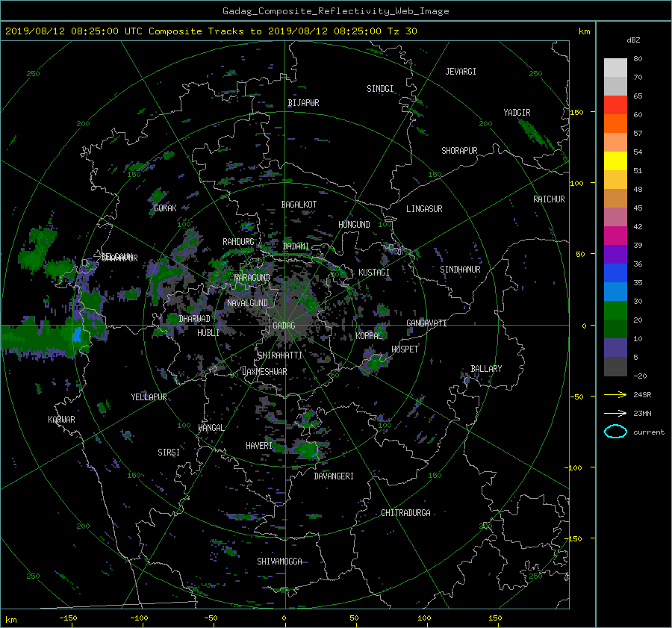Click the SIRSI city label
The width and height of the screenshot is (672, 628).
pos(169,453)
